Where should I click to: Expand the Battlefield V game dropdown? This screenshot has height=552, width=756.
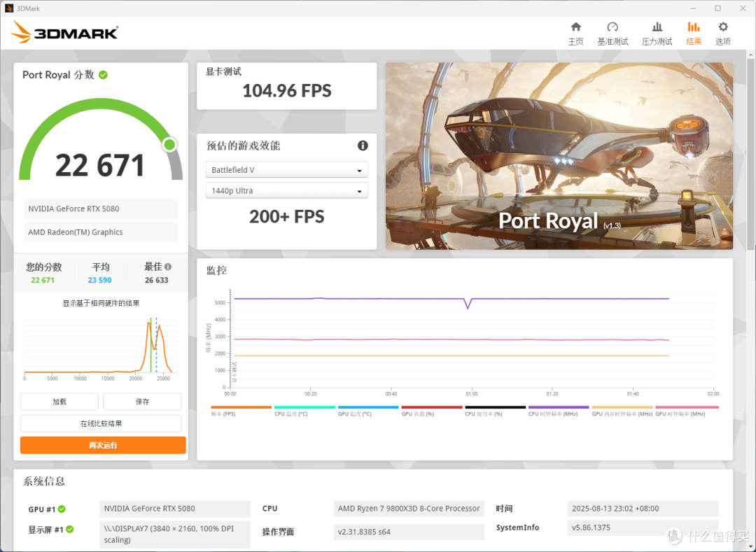[x=287, y=170]
